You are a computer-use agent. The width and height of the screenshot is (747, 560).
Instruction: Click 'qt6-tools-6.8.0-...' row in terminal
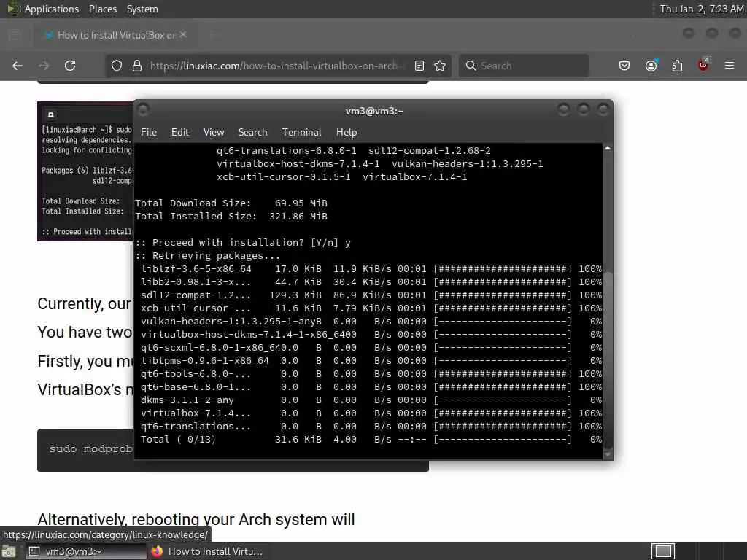(x=371, y=374)
